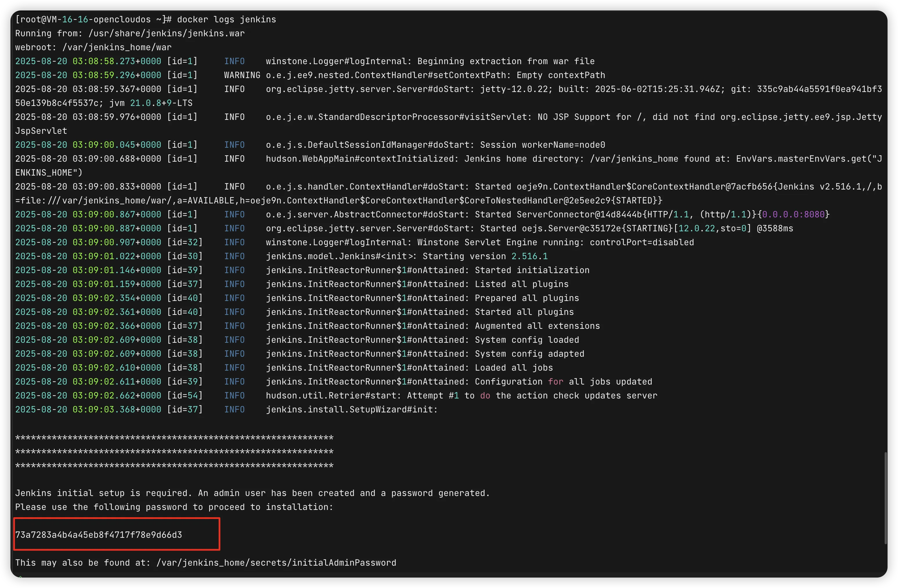Click the 'webroot: /var/jenkins_home/war' line
Image resolution: width=898 pixels, height=588 pixels.
click(x=93, y=47)
